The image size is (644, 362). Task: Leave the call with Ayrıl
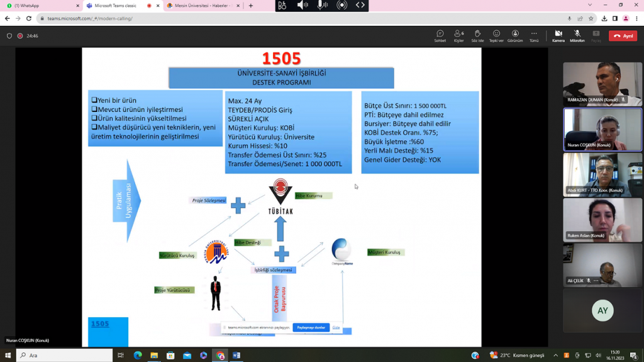tap(623, 36)
